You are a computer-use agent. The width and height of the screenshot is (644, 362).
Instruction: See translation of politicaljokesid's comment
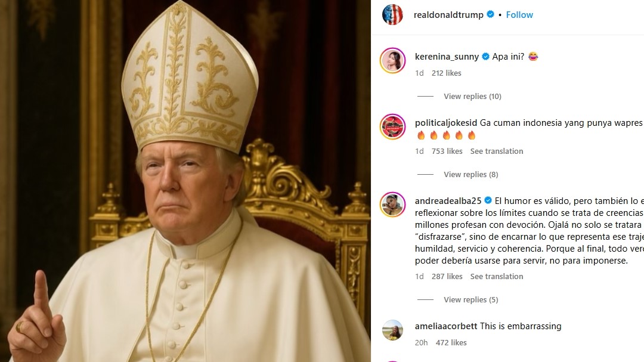[x=496, y=151]
